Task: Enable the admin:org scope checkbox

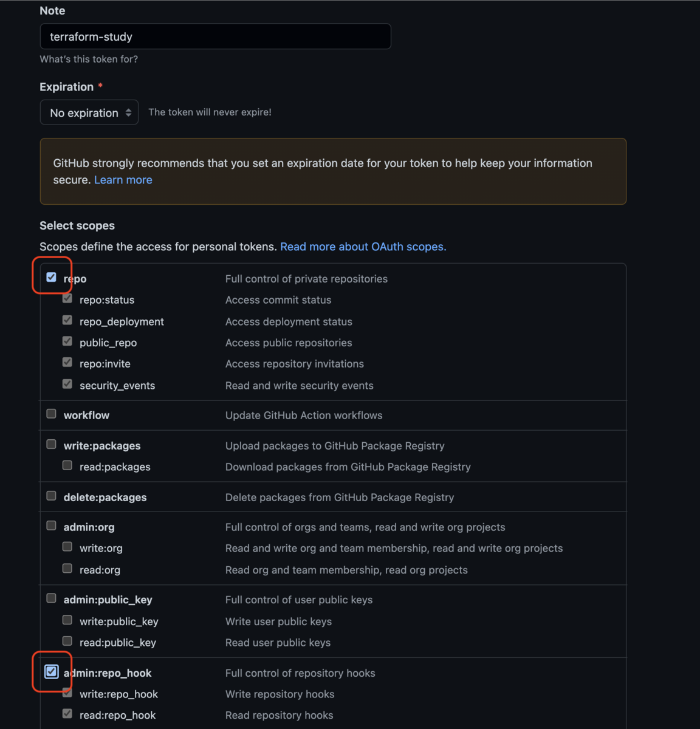Action: click(52, 525)
